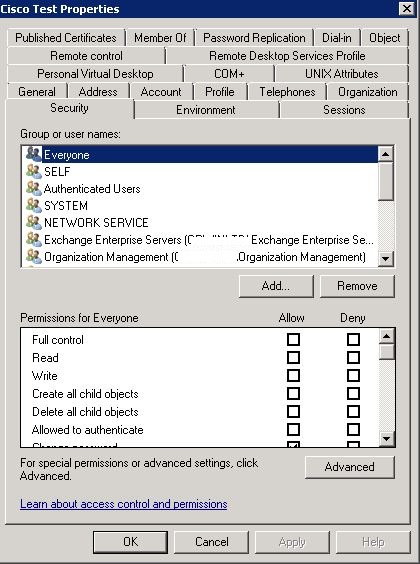
Task: Select NETWORK SERVICE entry
Action: coord(200,222)
